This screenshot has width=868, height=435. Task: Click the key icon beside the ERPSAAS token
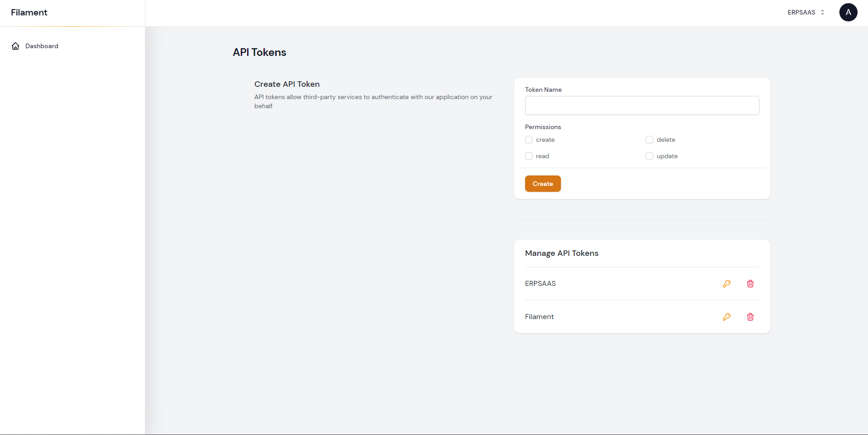(x=727, y=283)
